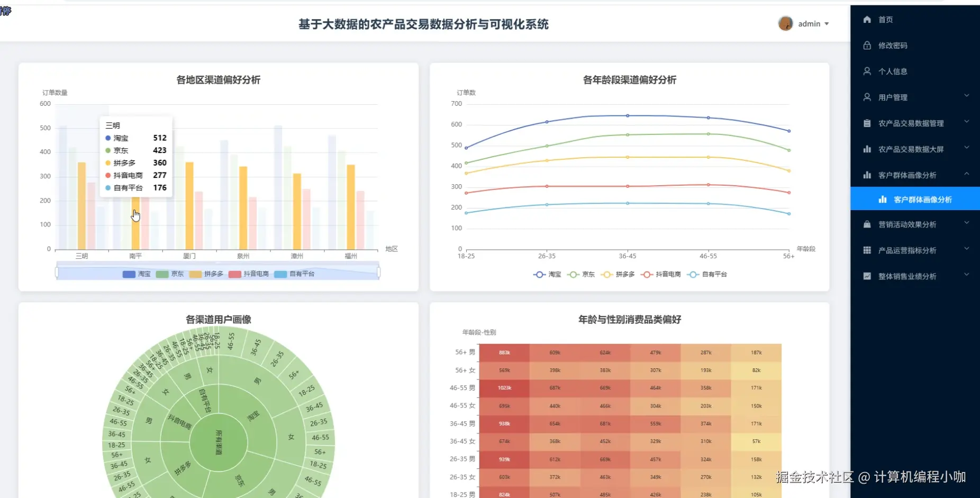Click the admin username text
The width and height of the screenshot is (980, 498).
tap(809, 24)
